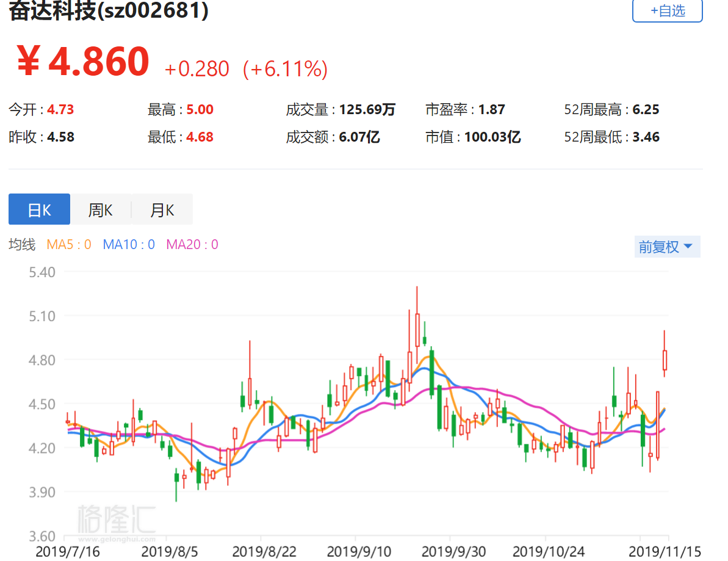Click the +自选 add to watchlist button
The image size is (728, 561).
click(667, 10)
